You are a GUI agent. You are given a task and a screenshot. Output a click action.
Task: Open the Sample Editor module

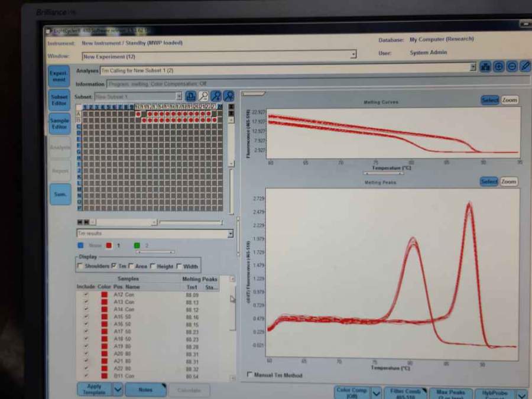[x=59, y=124]
